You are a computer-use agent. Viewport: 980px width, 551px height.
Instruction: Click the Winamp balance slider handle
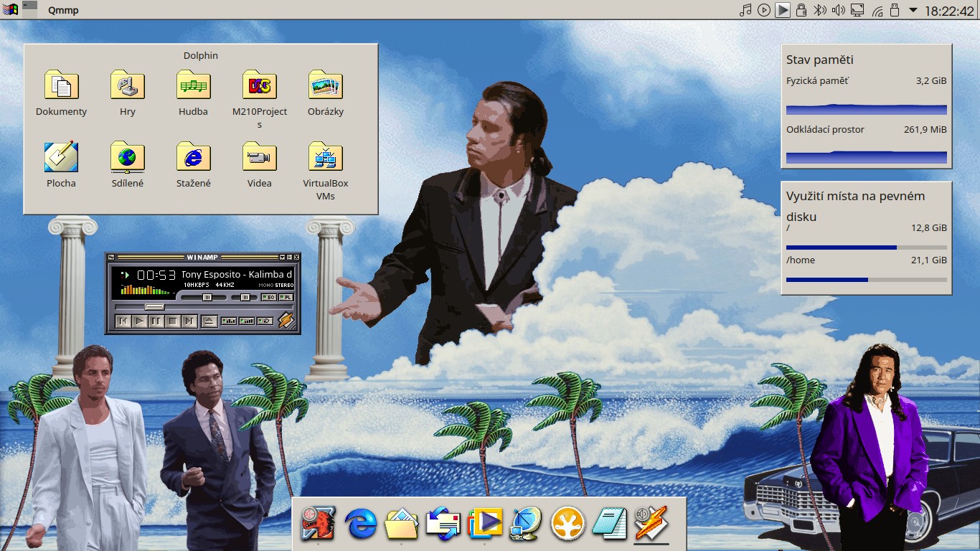[245, 297]
